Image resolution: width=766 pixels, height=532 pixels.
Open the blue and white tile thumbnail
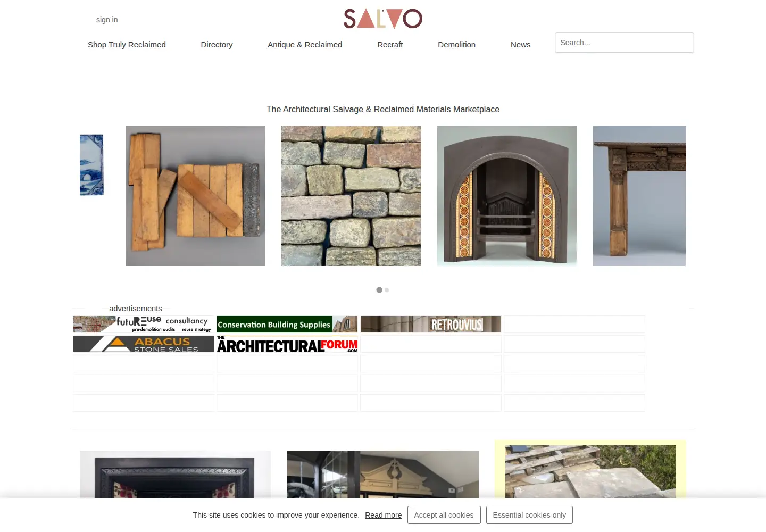pyautogui.click(x=91, y=165)
